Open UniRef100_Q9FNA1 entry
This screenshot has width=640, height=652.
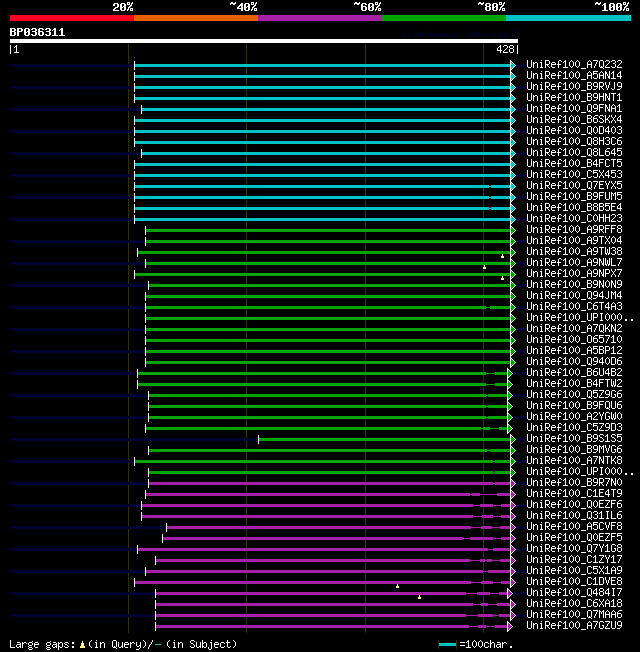(x=574, y=109)
